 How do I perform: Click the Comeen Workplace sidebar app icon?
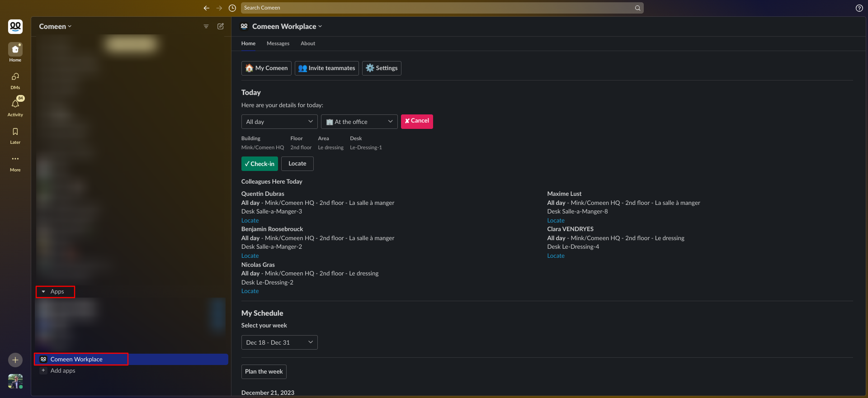point(43,359)
